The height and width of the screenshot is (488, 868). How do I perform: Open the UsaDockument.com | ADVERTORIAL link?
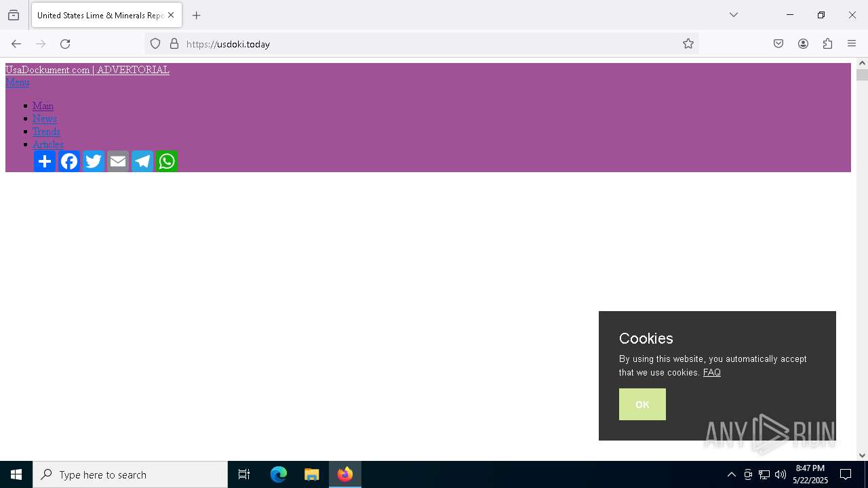[87, 70]
